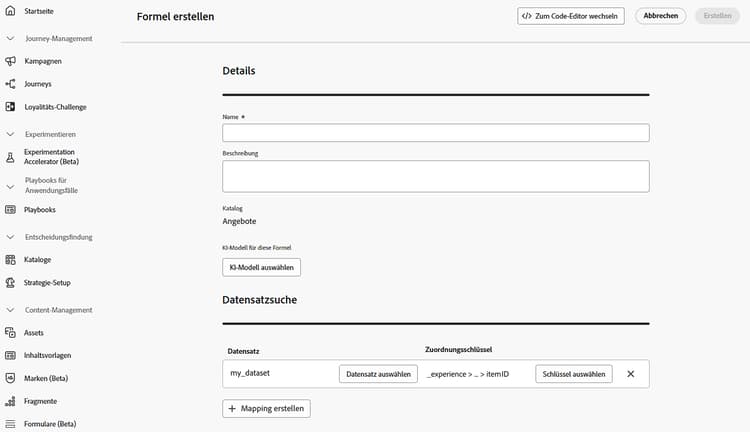This screenshot has width=750, height=432.
Task: Click the Zuordnungsschlüssel column header
Action: [x=458, y=350]
